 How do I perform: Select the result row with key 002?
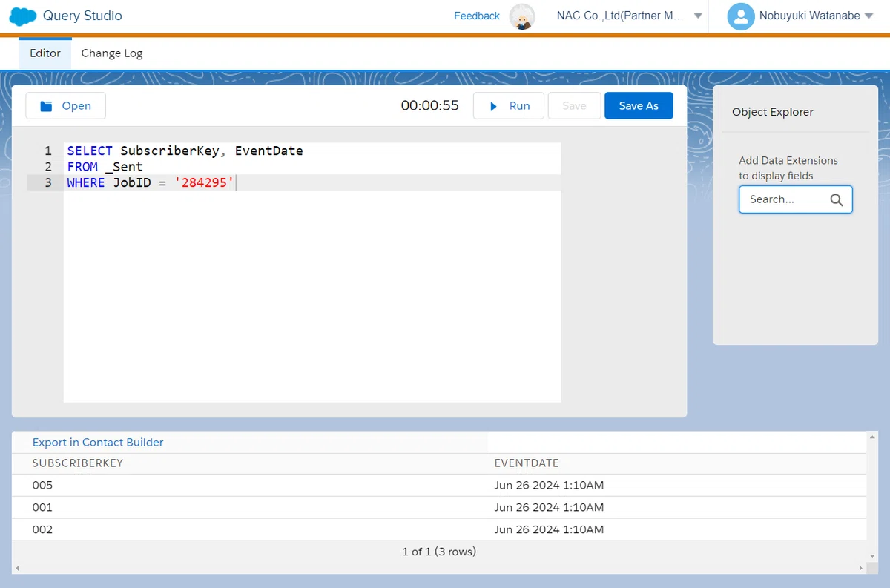[439, 530]
